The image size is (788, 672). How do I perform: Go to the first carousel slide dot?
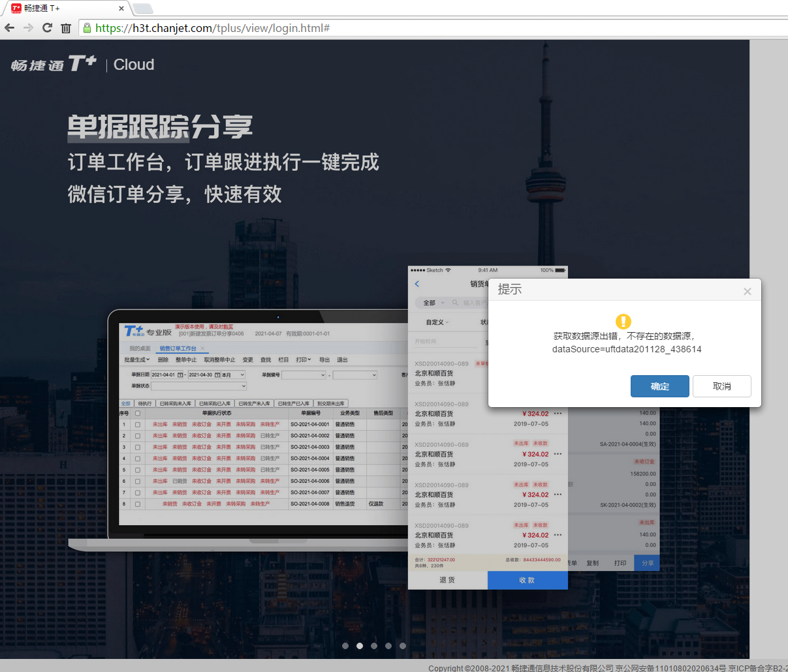pyautogui.click(x=345, y=646)
